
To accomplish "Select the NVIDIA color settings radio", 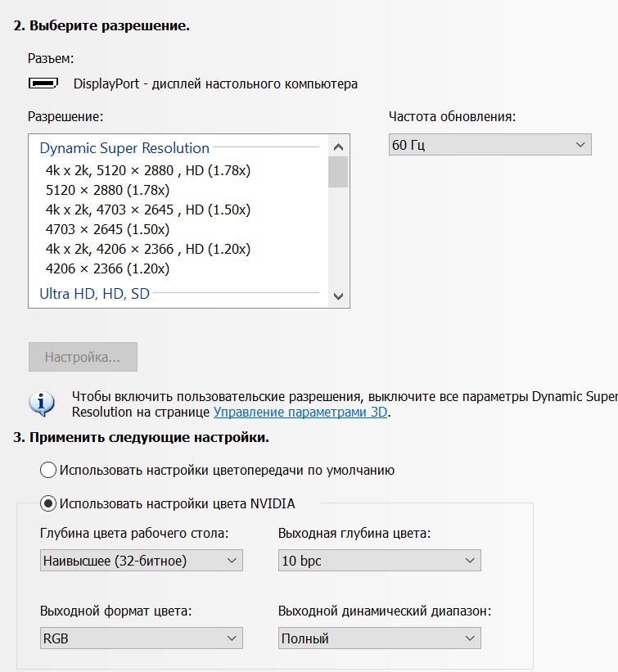I will tap(48, 503).
